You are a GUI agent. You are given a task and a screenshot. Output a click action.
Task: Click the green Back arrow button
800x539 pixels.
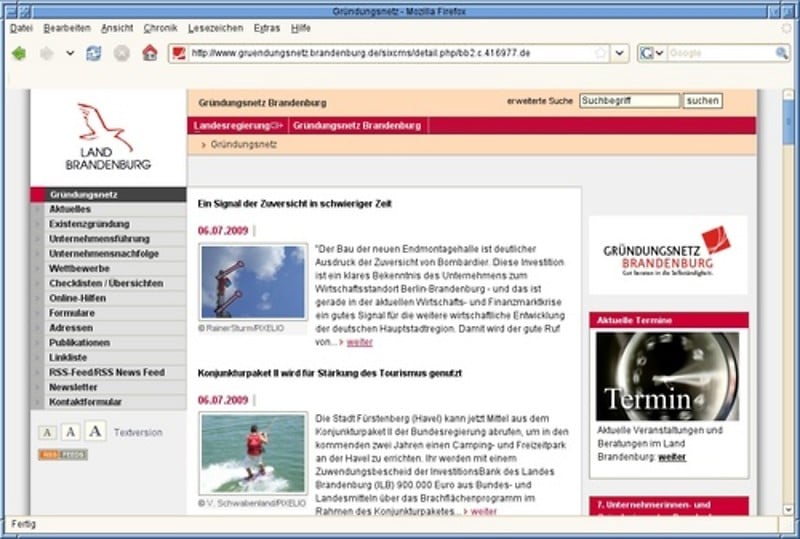(19, 53)
